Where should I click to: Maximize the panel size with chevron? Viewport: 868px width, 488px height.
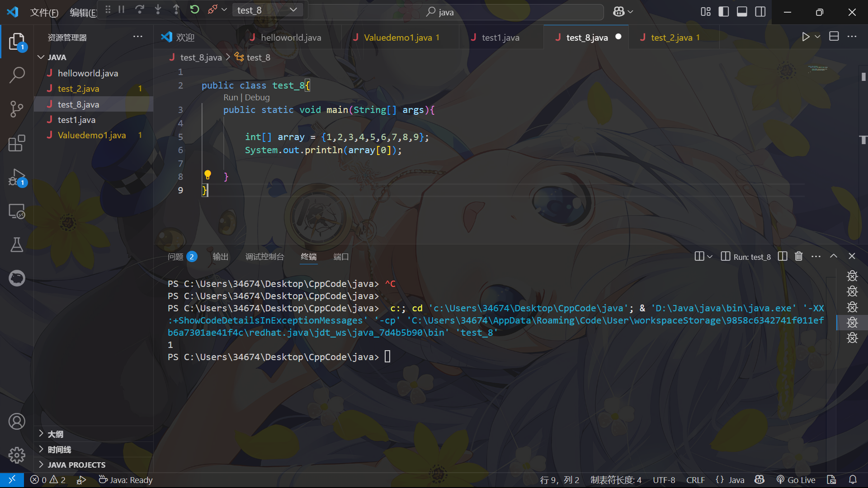click(834, 256)
